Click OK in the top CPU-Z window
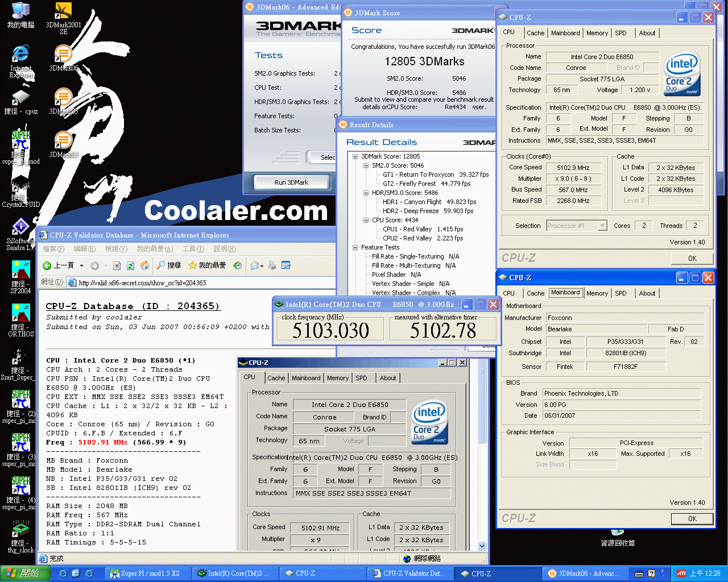This screenshot has height=582, width=728. click(x=692, y=258)
